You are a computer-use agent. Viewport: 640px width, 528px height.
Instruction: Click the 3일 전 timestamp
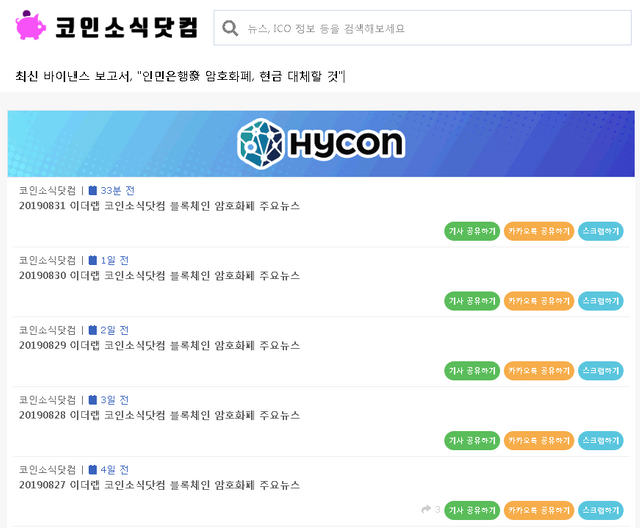115,400
